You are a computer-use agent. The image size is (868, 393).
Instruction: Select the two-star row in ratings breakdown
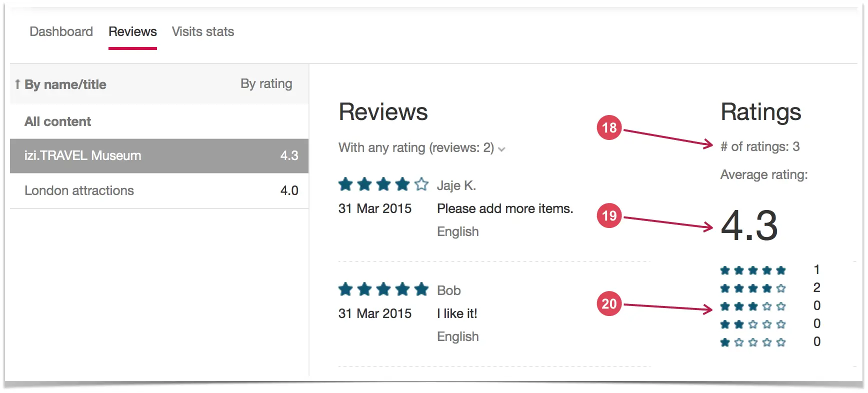click(770, 324)
